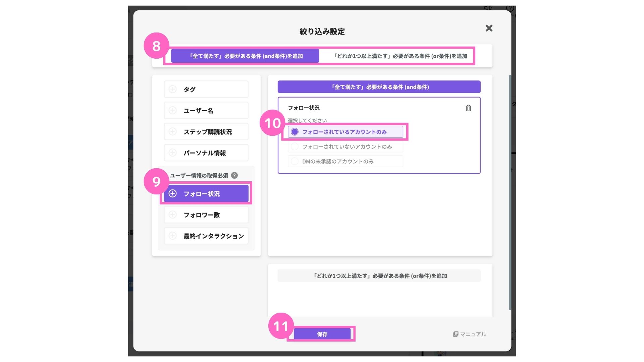Screen dimensions: 644x362
Task: Click the plus icon beside ユーザー名
Action: [173, 110]
